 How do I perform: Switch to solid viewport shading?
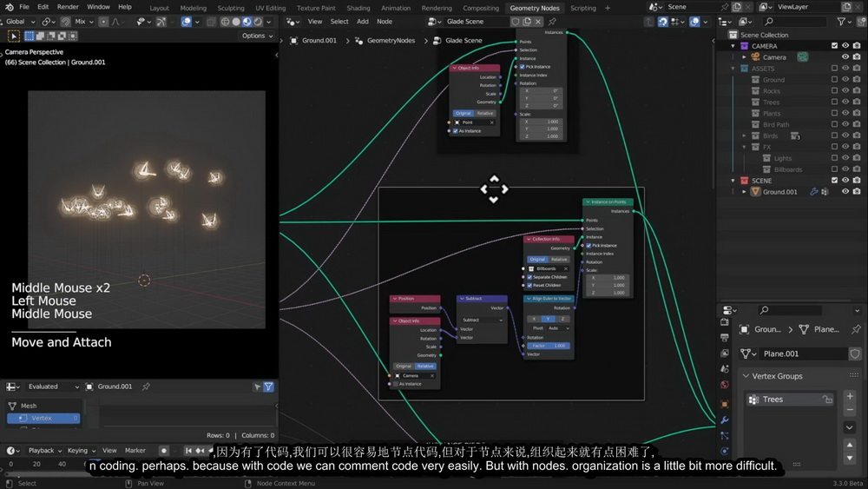coord(236,22)
